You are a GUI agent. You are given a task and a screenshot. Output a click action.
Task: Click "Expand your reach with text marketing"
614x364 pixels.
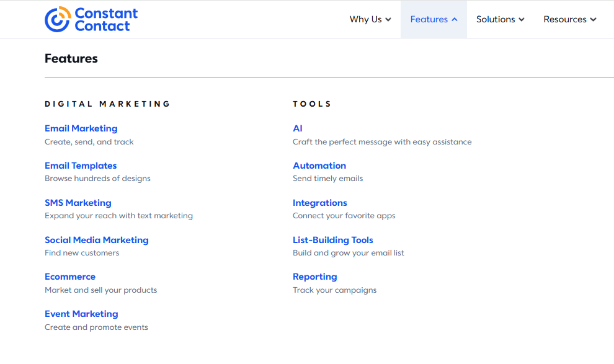[118, 216]
